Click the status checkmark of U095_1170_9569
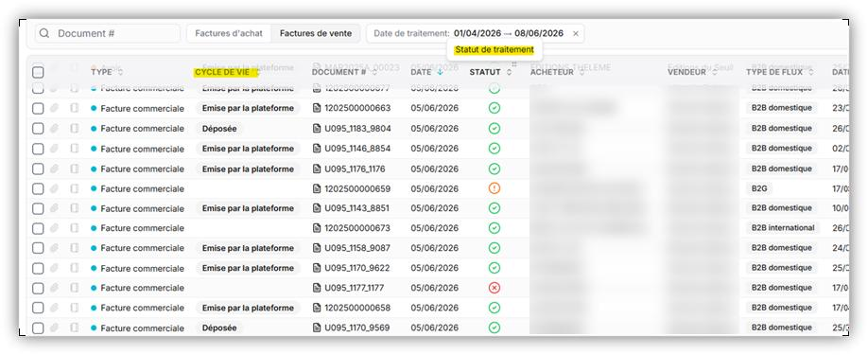The height and width of the screenshot is (355, 868). 495,328
